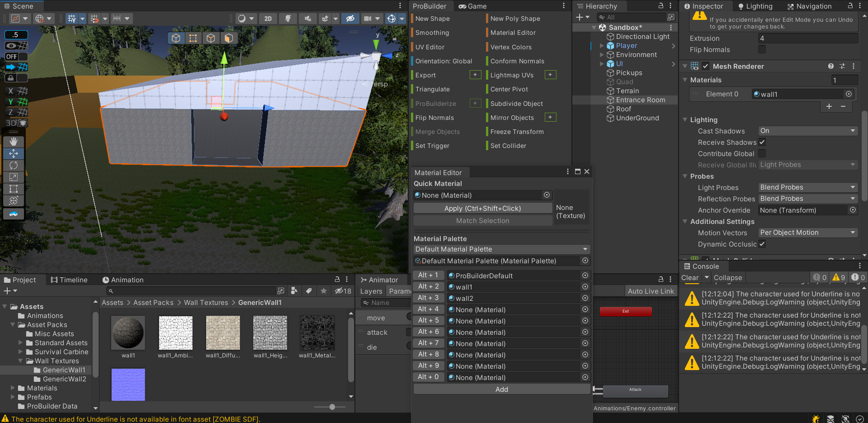Toggle the Gizmos button

click(392, 19)
